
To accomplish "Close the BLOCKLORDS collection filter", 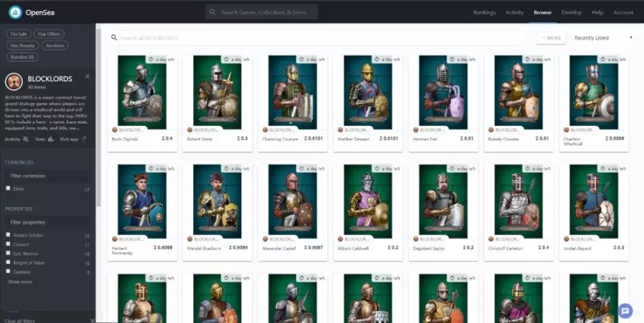I will (x=87, y=77).
